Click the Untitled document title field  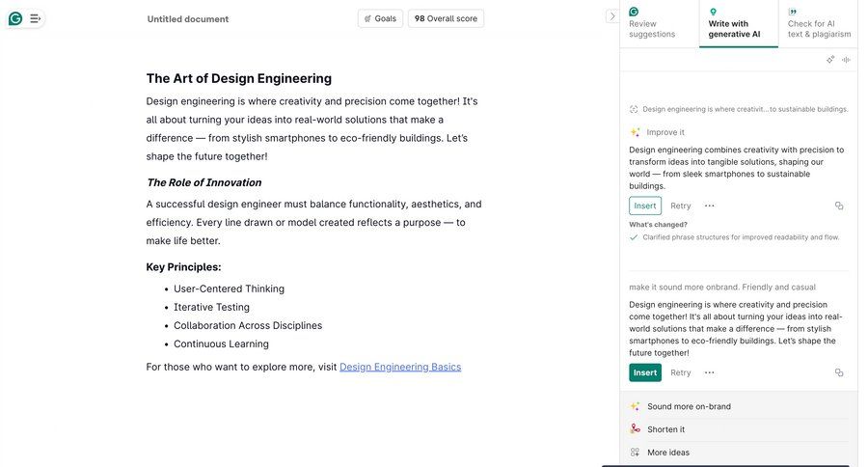(188, 19)
